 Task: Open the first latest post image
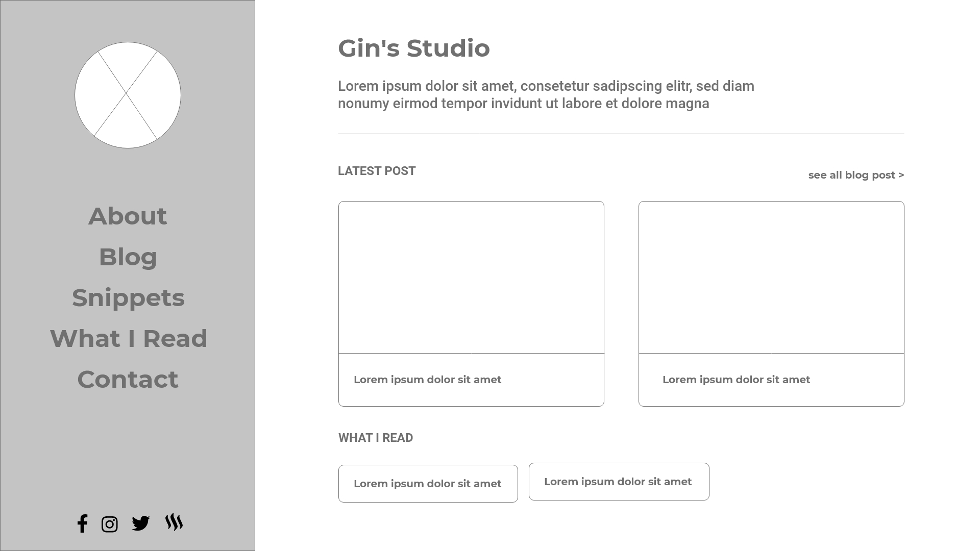(x=471, y=277)
